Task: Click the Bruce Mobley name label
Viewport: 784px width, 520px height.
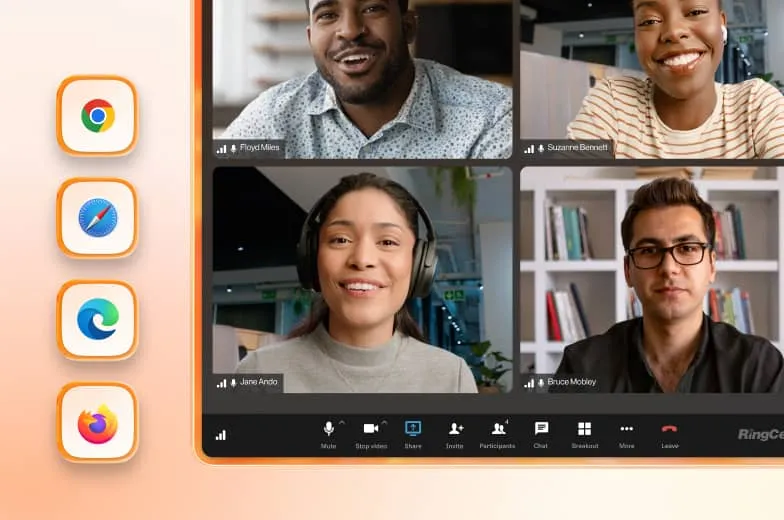Action: click(x=572, y=382)
